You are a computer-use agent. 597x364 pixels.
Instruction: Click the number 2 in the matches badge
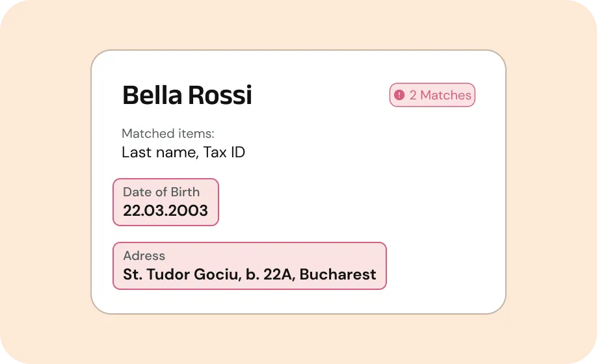click(x=413, y=95)
